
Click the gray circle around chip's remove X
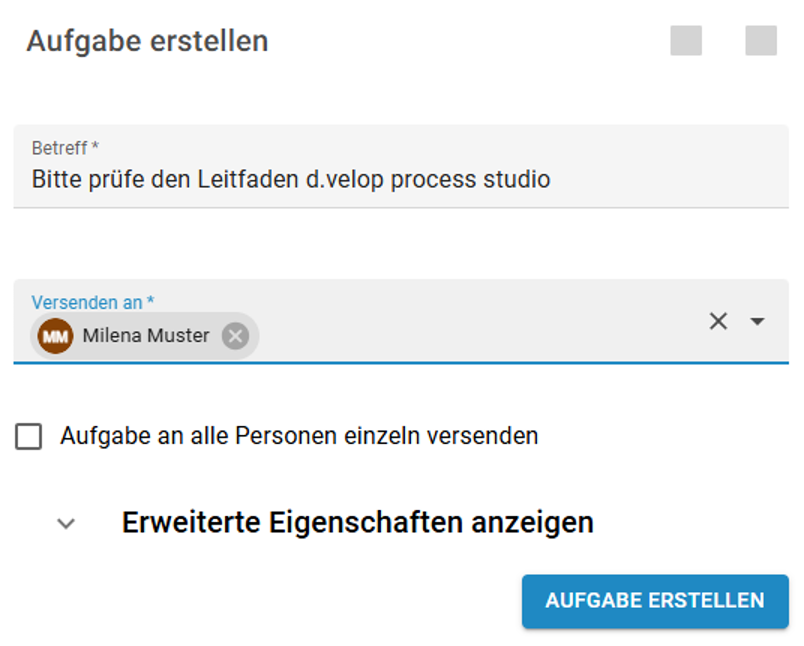(235, 336)
